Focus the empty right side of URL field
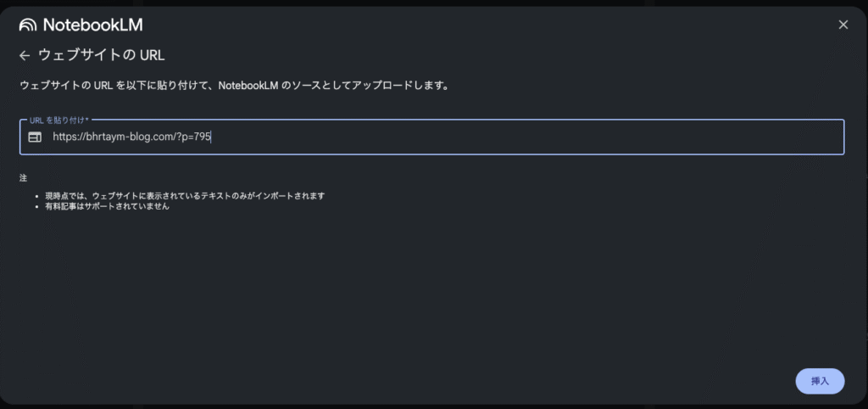The height and width of the screenshot is (409, 868). coord(526,137)
